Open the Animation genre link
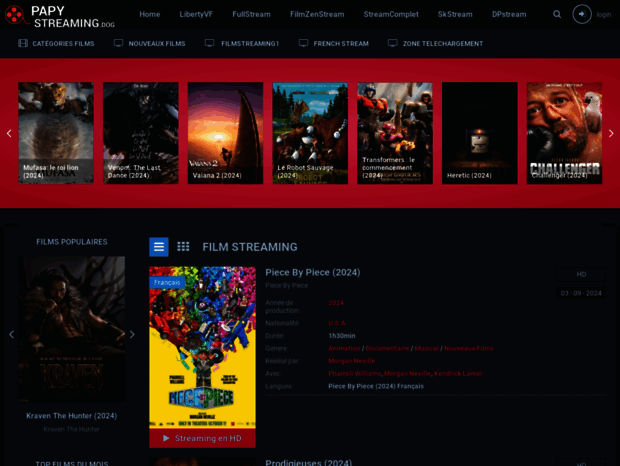This screenshot has width=620, height=466. (x=344, y=348)
